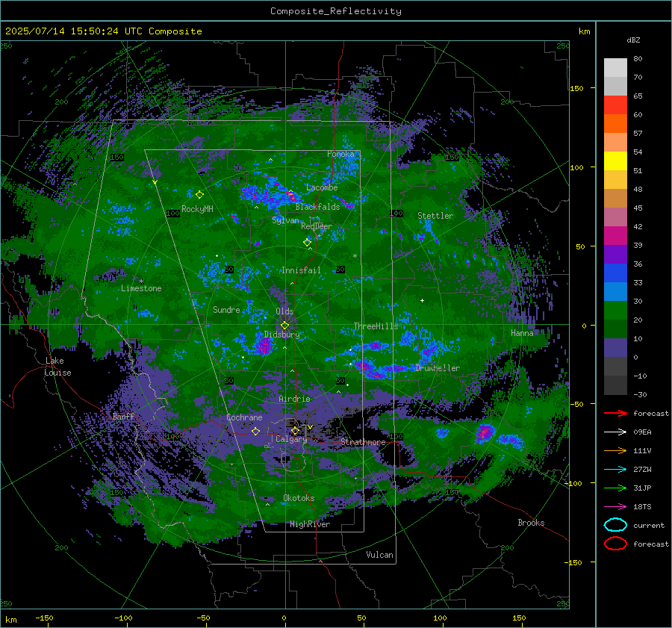
Task: Select the 27ZW legend label
Action: click(642, 470)
